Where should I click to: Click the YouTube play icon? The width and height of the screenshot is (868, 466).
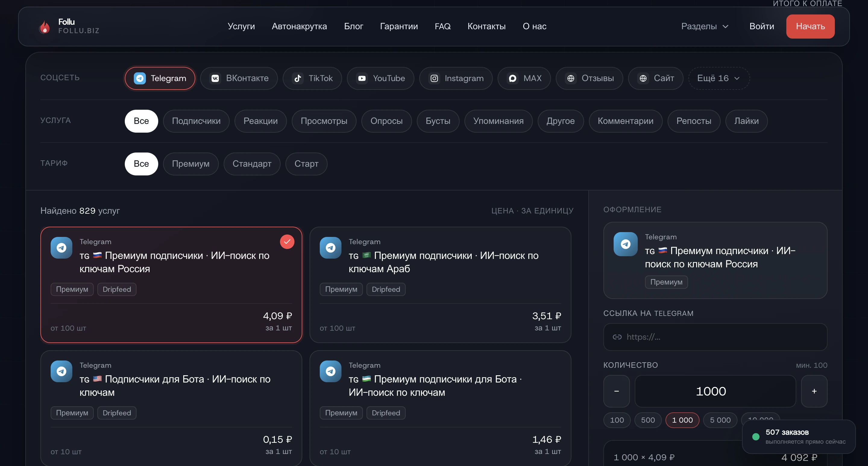pos(362,78)
